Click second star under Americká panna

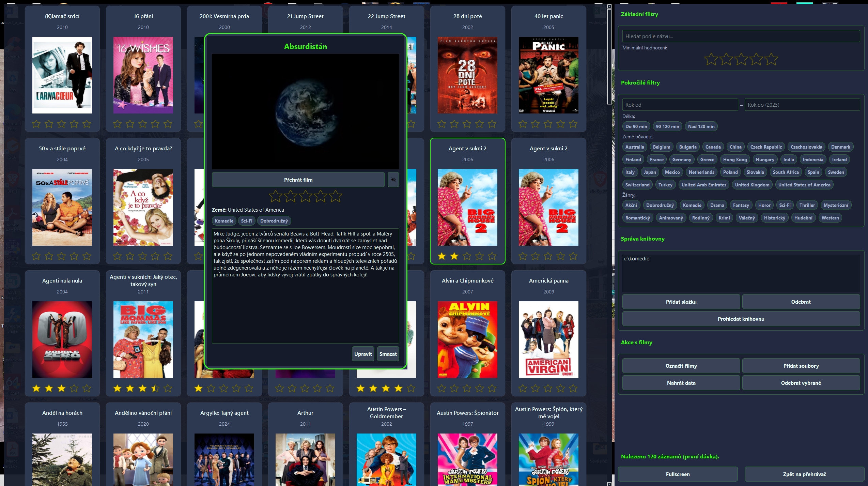coord(535,388)
